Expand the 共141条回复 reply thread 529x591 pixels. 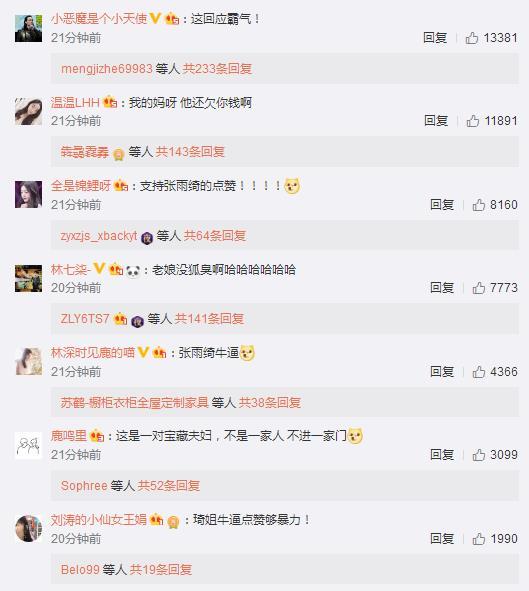click(x=209, y=319)
